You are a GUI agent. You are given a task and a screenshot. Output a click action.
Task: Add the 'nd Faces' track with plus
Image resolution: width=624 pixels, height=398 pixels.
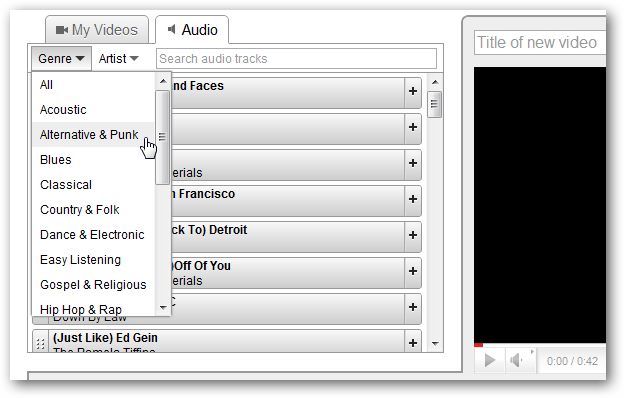point(413,91)
